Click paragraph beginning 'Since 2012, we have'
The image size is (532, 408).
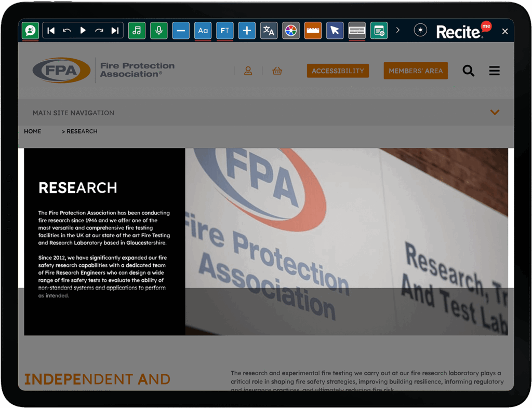(x=102, y=277)
